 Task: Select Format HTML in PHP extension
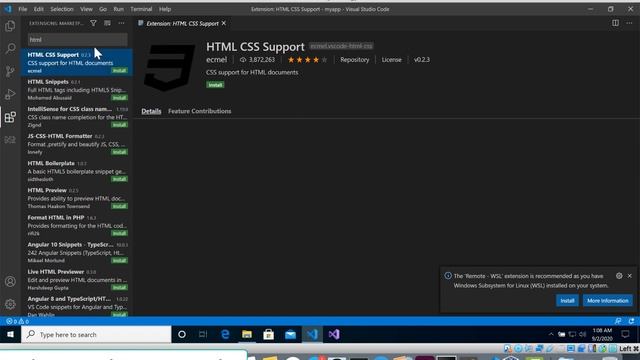[x=77, y=225]
